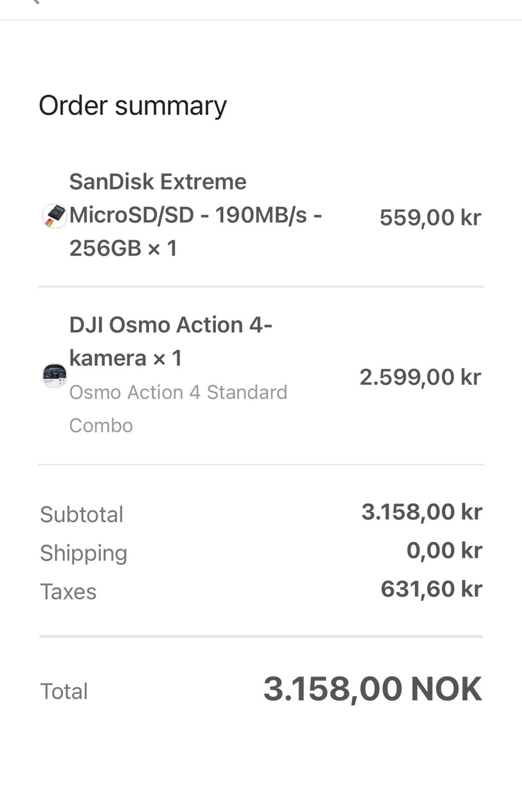Click the 0,00 kr shipping cost

pos(444,551)
